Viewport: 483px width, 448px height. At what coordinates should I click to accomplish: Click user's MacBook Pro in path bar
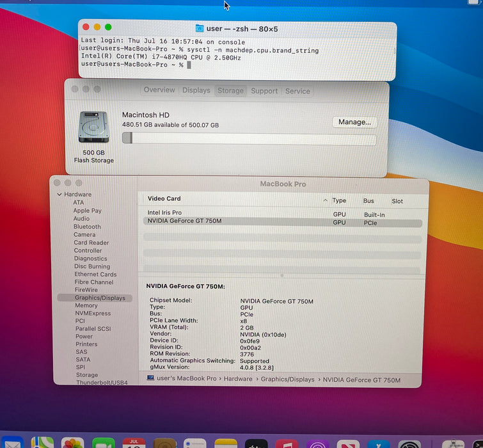[187, 378]
